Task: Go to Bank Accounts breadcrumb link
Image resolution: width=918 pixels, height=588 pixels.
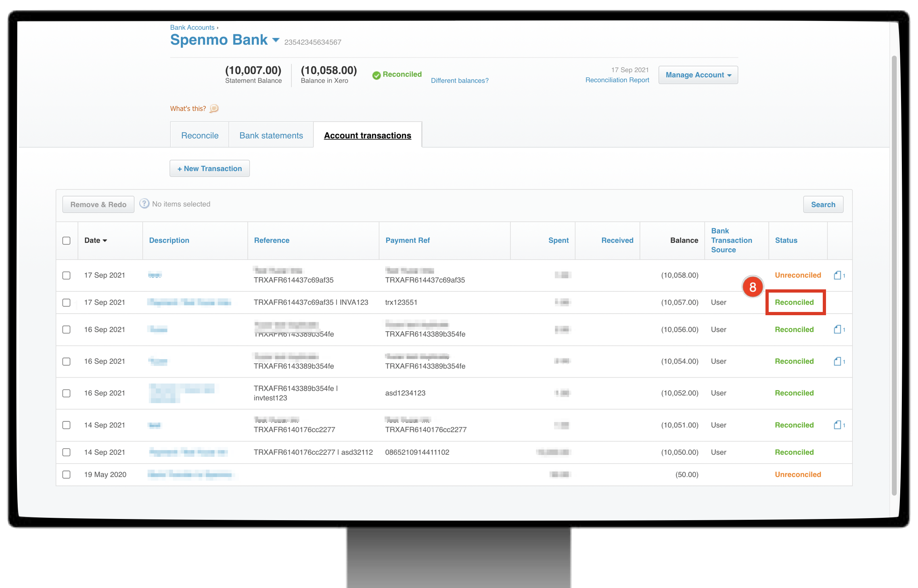Action: coord(192,27)
